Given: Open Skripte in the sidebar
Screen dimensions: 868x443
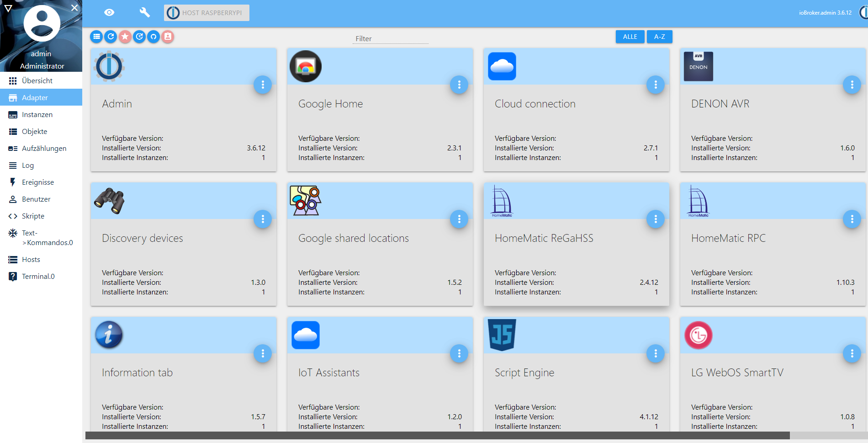Looking at the screenshot, I should 41,216.
